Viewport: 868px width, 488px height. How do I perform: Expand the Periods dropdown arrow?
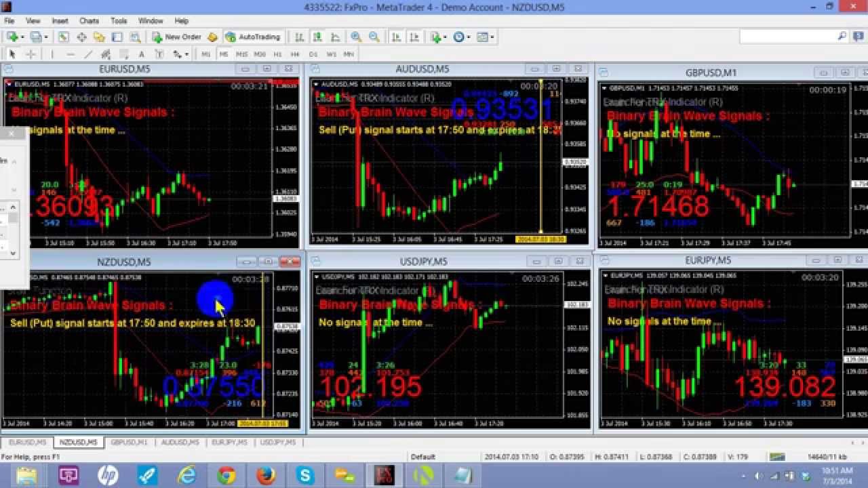click(469, 37)
